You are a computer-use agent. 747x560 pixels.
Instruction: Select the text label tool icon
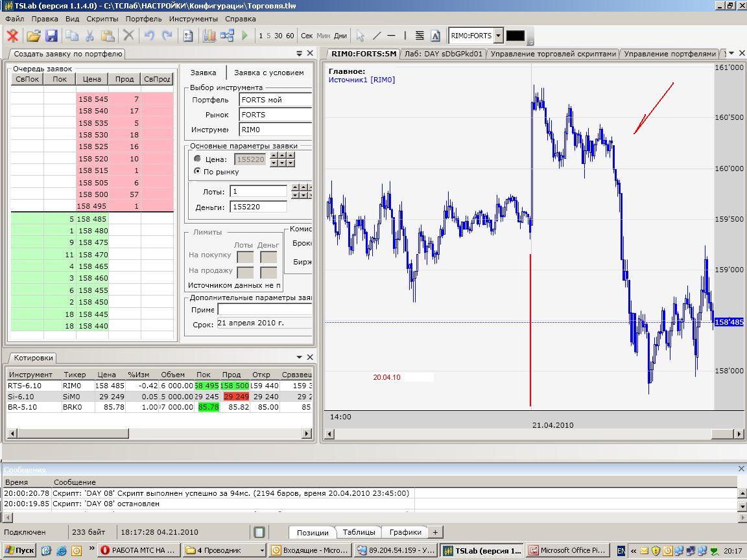coord(435,36)
